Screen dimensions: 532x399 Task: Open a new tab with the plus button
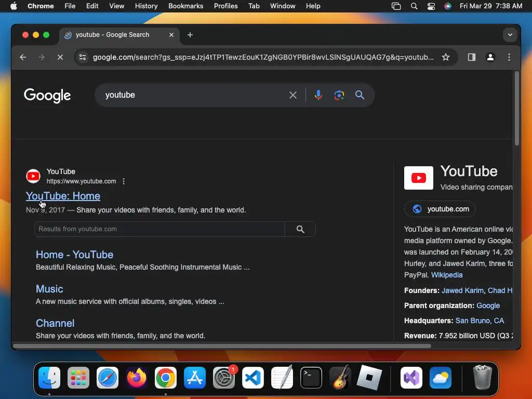click(x=190, y=35)
